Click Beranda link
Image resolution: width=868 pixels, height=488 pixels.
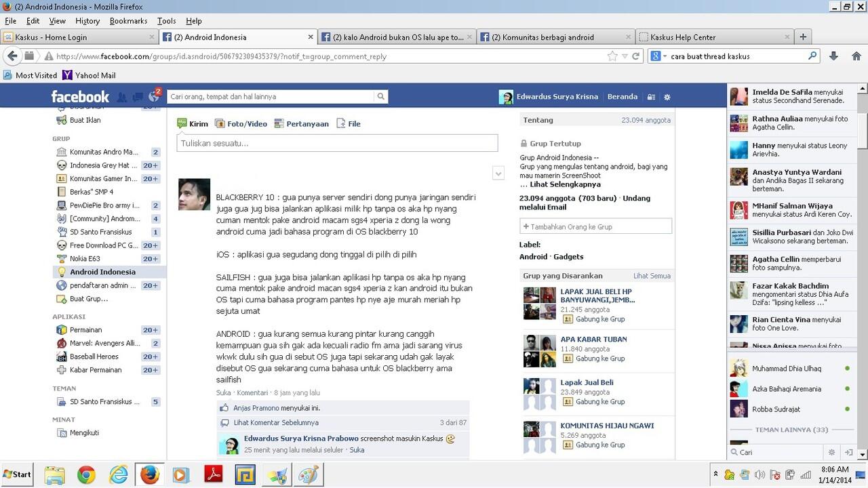[622, 97]
